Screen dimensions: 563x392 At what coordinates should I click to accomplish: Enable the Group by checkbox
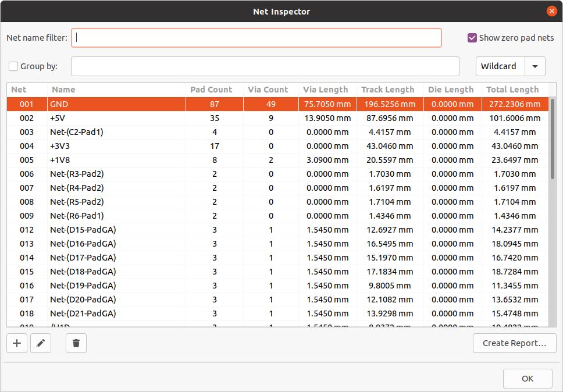click(x=14, y=66)
